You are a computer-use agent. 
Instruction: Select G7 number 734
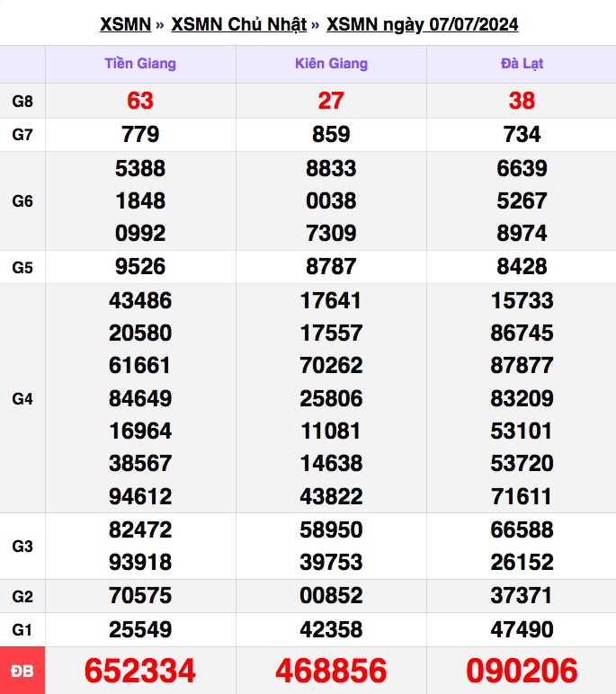(x=522, y=134)
